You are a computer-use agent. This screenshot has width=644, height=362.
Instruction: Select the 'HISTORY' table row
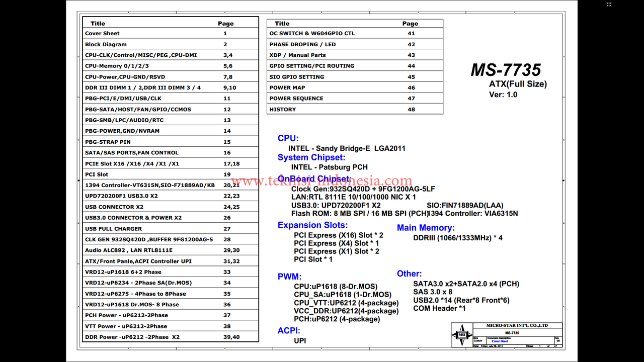coord(355,109)
